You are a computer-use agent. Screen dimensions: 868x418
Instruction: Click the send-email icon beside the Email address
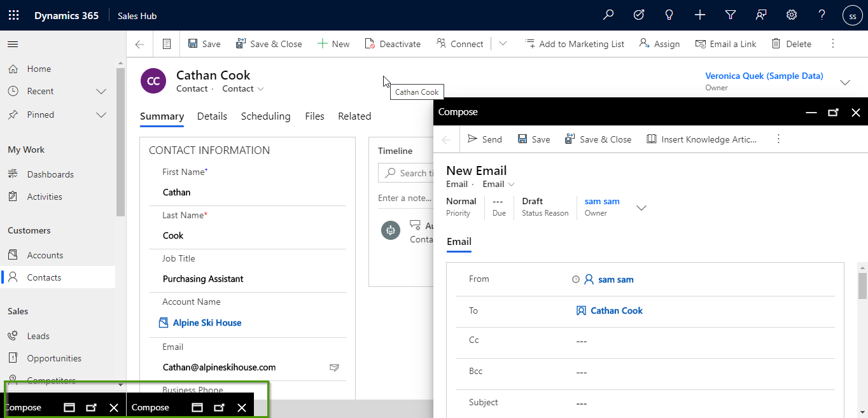tap(334, 368)
